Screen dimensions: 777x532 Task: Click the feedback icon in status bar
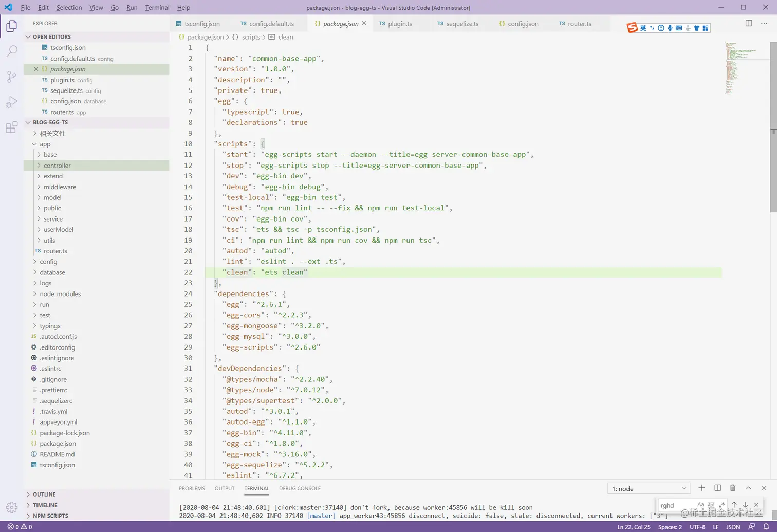point(752,527)
